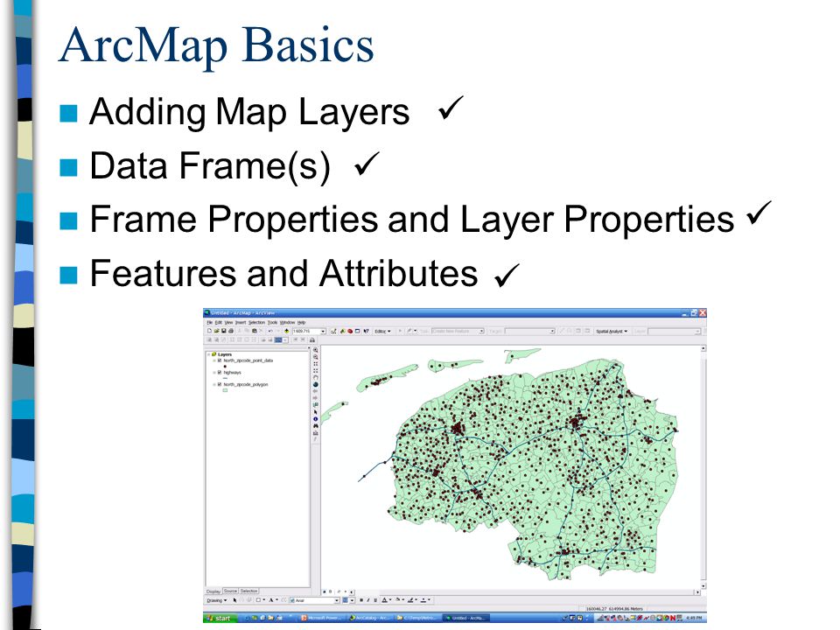Click the What's This help icon
The height and width of the screenshot is (630, 840).
(x=367, y=331)
